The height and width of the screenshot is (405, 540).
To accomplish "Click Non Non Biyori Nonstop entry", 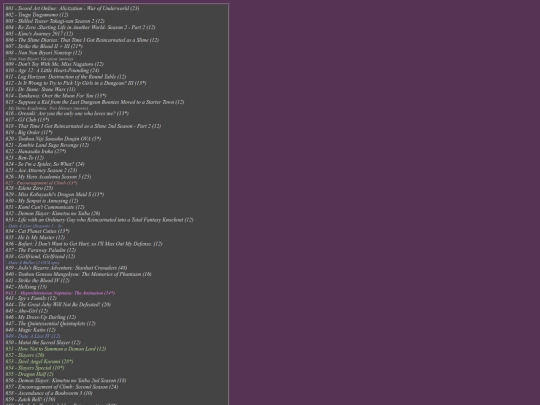I will coord(44,53).
